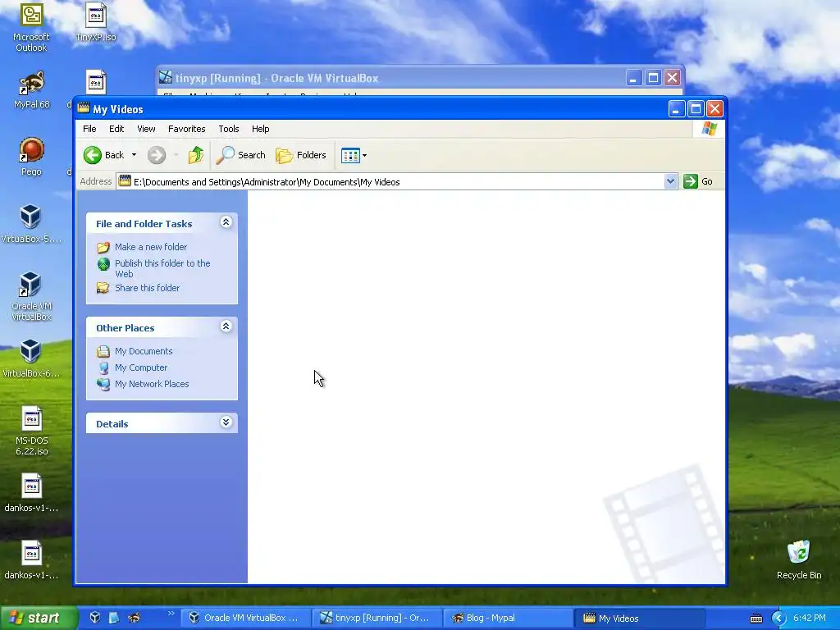Select the TinyXP.iso desktop file
The width and height of the screenshot is (840, 630).
point(96,22)
